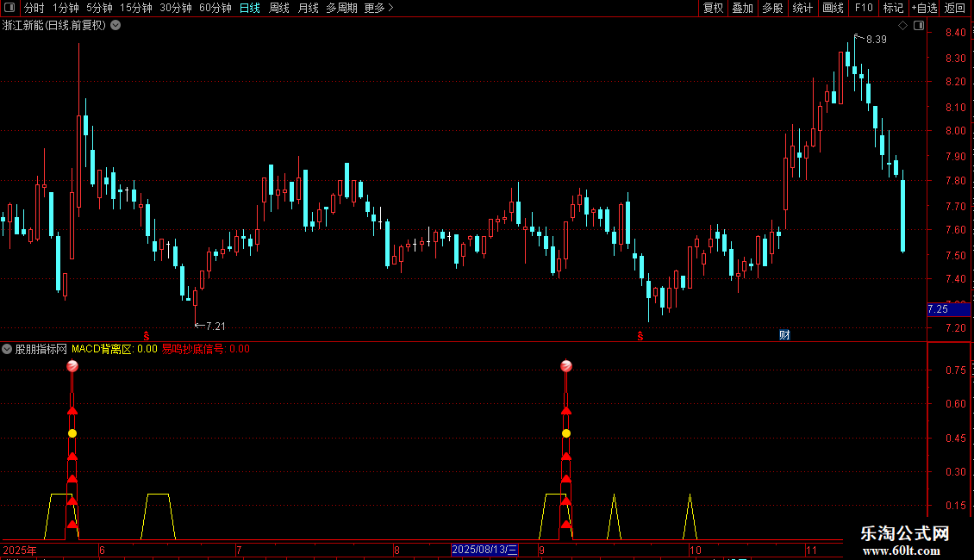The height and width of the screenshot is (560, 974).
Task: Click the 股朋指标网 indicator name
Action: 41,350
